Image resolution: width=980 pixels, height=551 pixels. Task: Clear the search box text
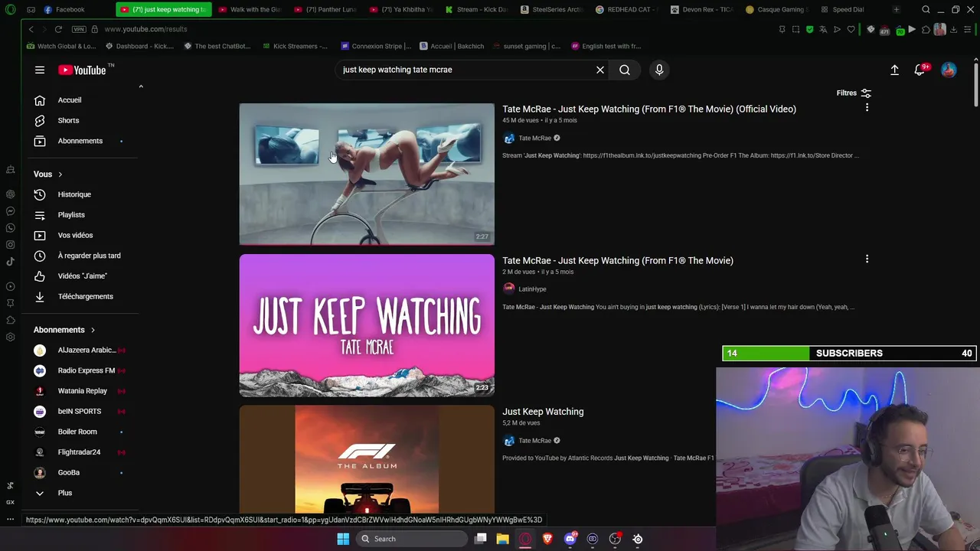[x=600, y=70]
